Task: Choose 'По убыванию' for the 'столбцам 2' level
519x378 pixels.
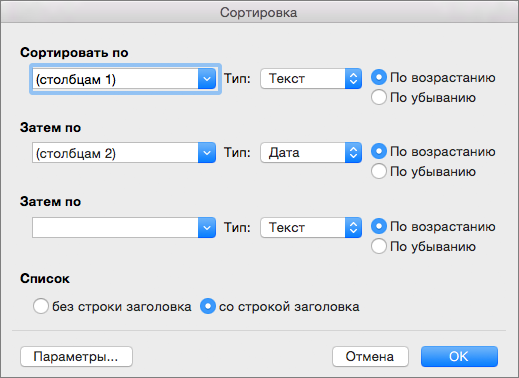Action: coord(379,171)
